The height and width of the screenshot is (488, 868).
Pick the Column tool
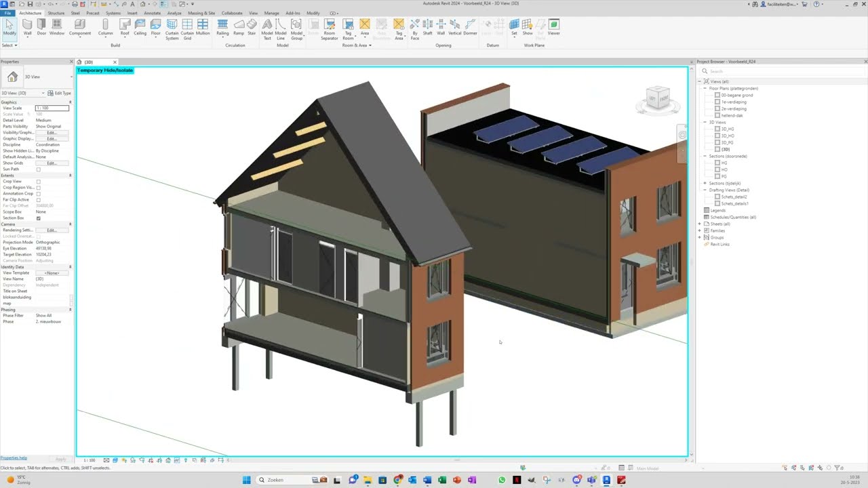click(106, 27)
